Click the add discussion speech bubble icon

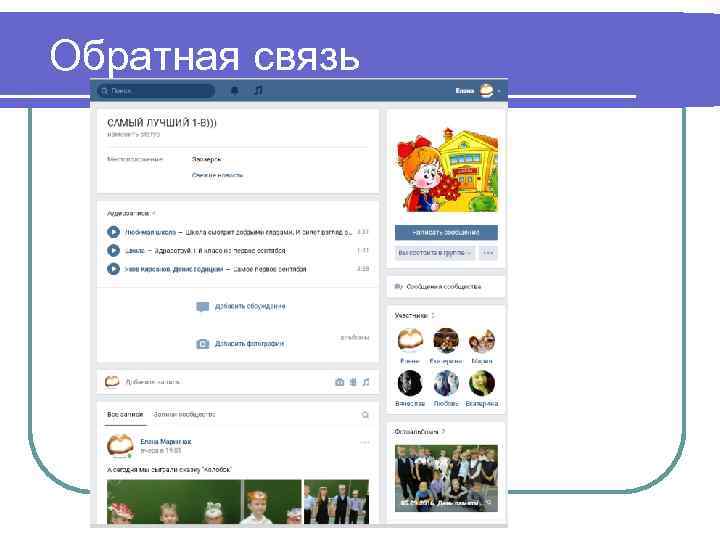[x=202, y=306]
